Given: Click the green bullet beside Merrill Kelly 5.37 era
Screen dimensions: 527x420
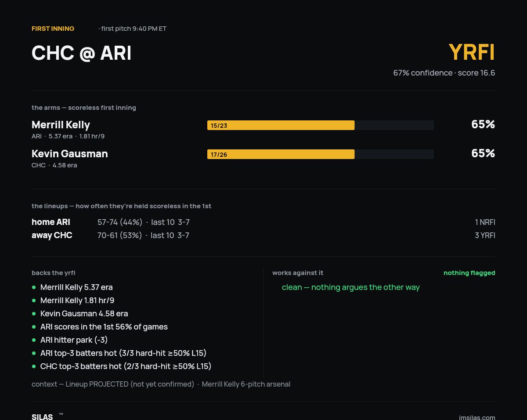Looking at the screenshot, I should pyautogui.click(x=34, y=287).
